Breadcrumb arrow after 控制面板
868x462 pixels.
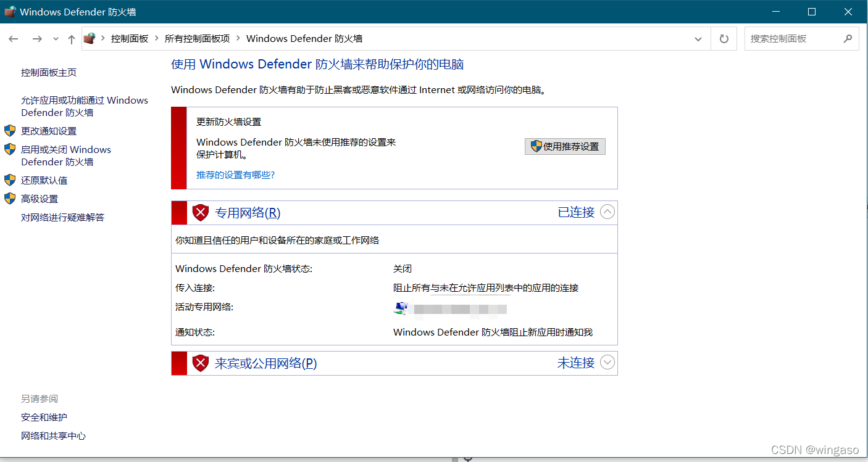(x=156, y=38)
